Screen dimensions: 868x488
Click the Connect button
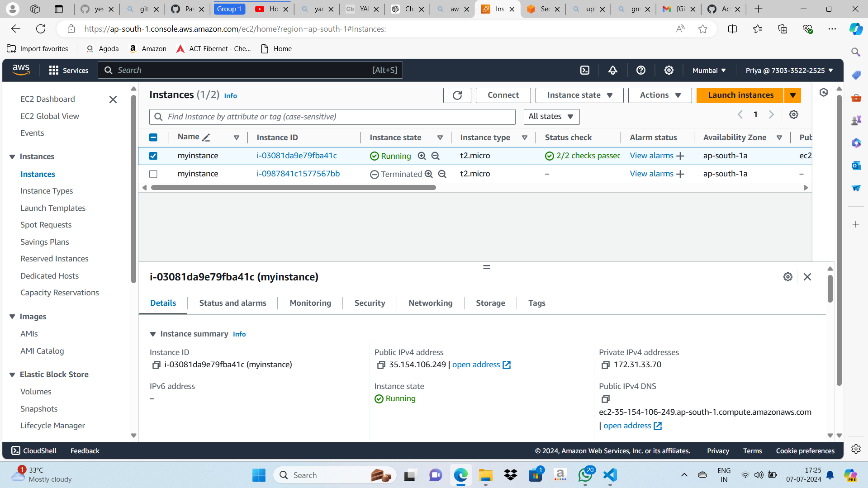(503, 95)
